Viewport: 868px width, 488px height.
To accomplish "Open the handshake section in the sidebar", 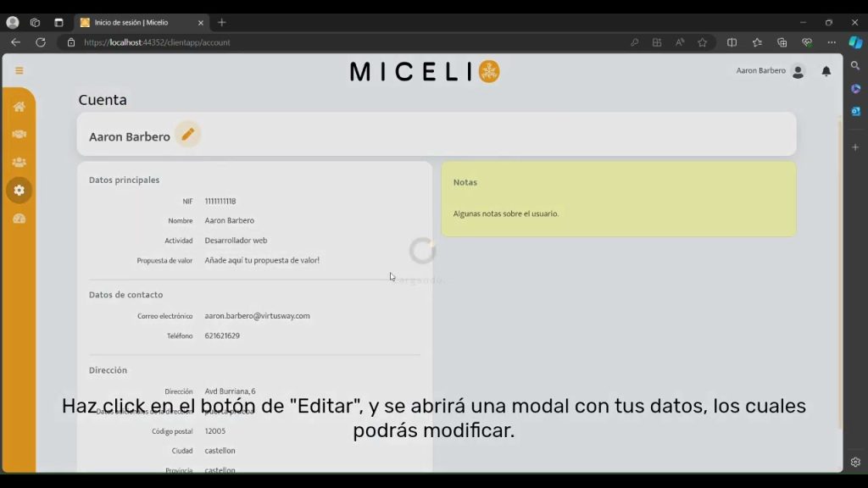I will click(x=19, y=135).
